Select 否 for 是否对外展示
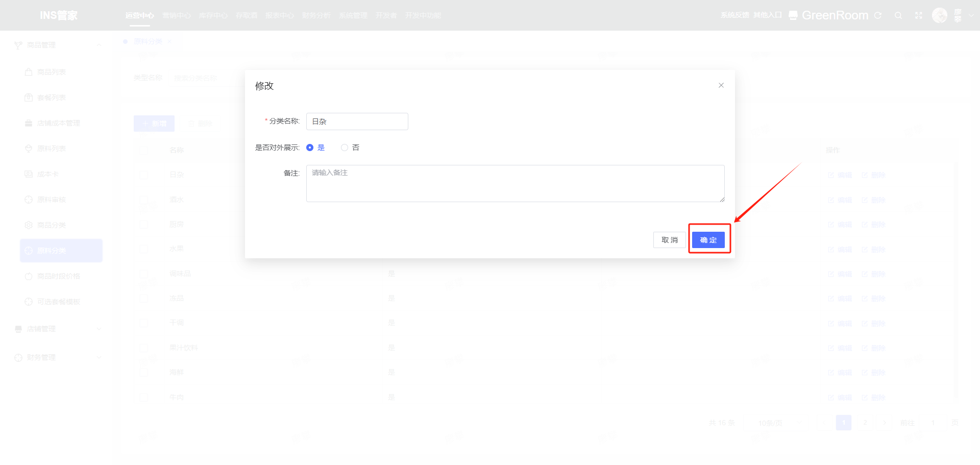 (350, 148)
